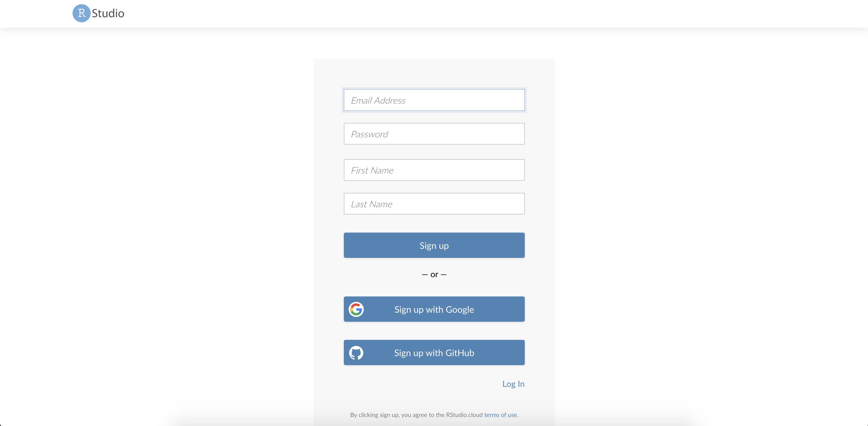Click into the Last Name field
Screen dimensions: 868x426
(434, 204)
